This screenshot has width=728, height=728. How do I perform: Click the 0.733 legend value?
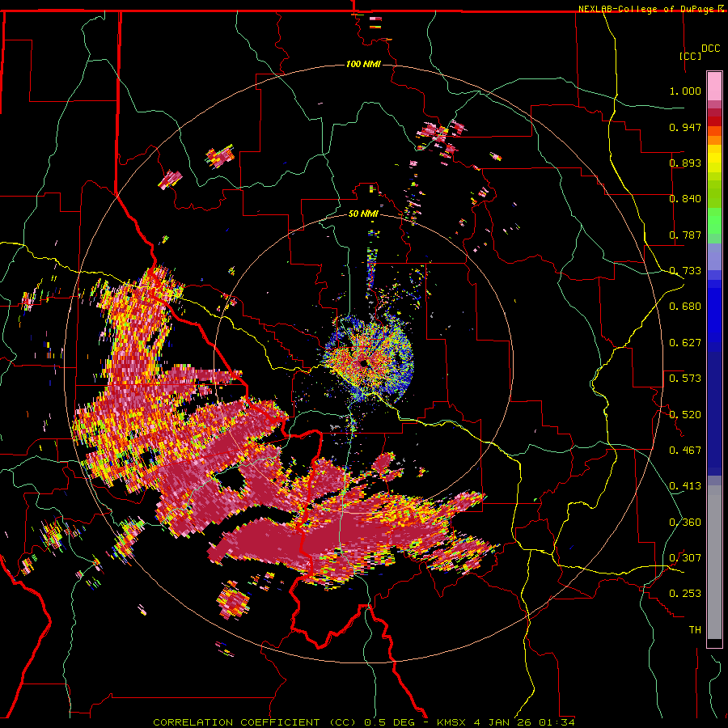(x=685, y=271)
